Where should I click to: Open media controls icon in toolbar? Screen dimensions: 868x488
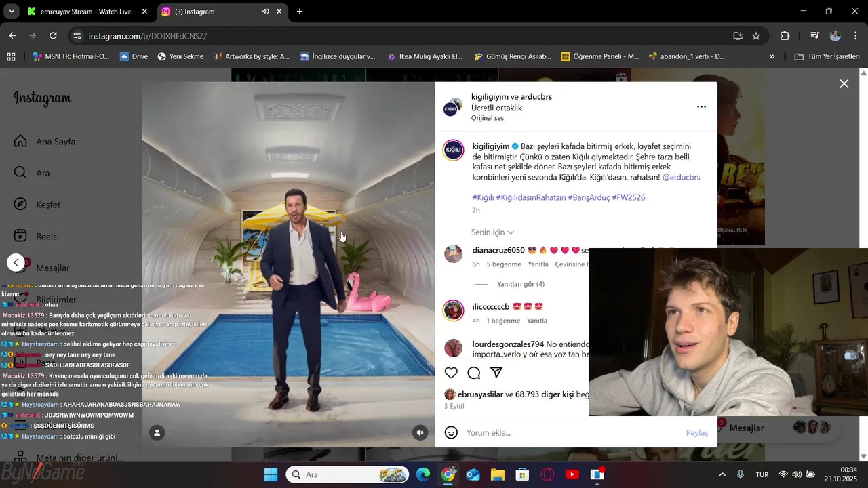815,36
